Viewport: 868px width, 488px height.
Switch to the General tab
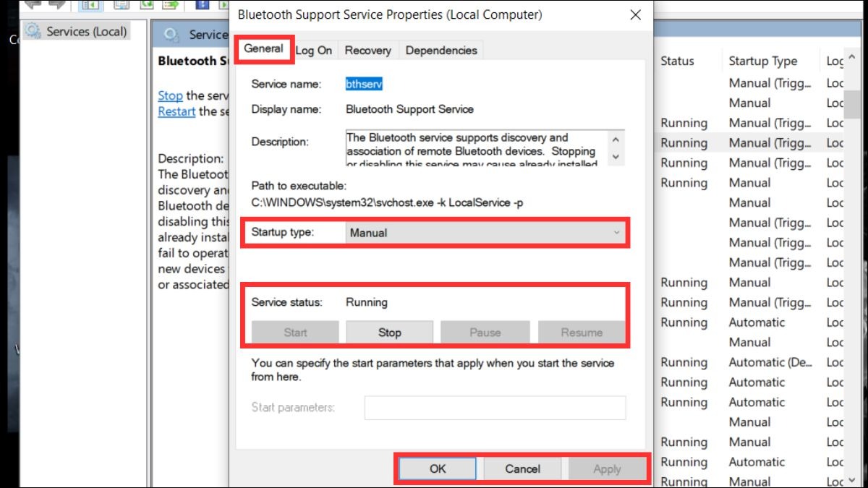263,48
